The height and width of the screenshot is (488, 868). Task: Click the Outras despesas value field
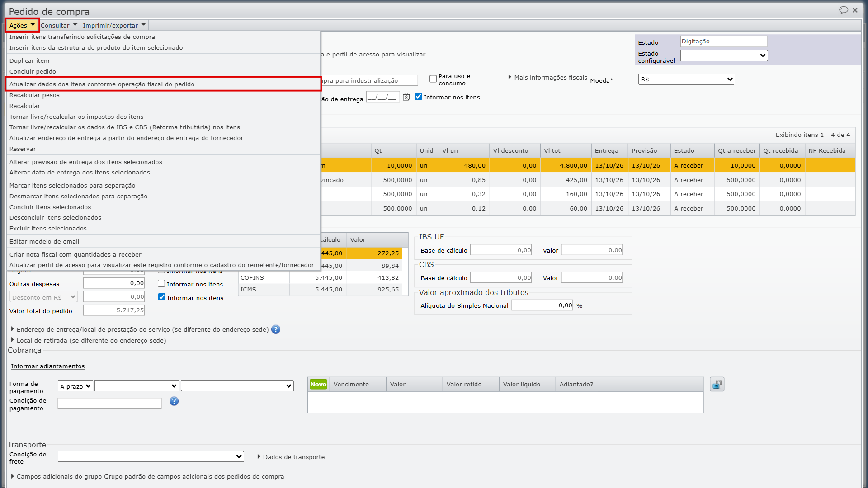114,283
